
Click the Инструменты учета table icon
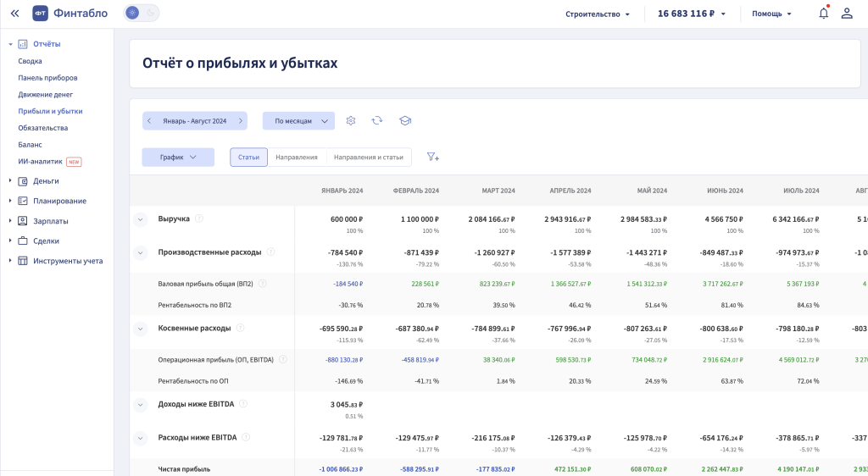23,260
